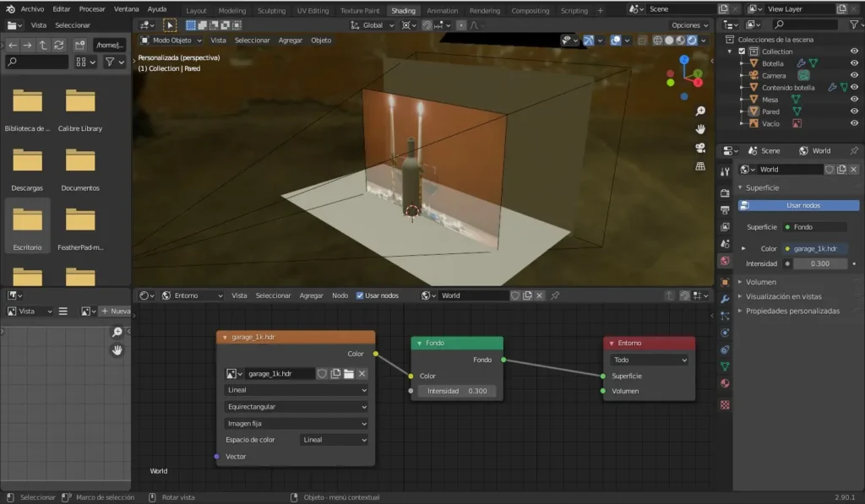865x504 pixels.
Task: Go to parent directory in file browser
Action: 43,46
